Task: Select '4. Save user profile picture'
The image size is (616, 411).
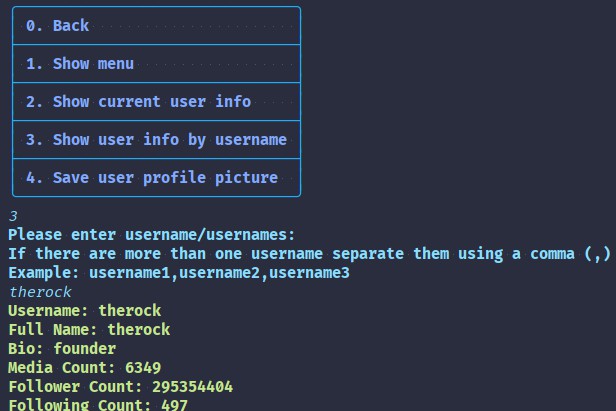Action: coord(156,178)
